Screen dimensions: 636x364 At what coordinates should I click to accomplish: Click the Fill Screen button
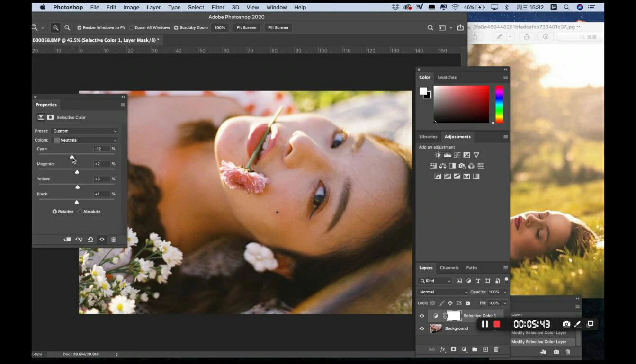pos(278,28)
